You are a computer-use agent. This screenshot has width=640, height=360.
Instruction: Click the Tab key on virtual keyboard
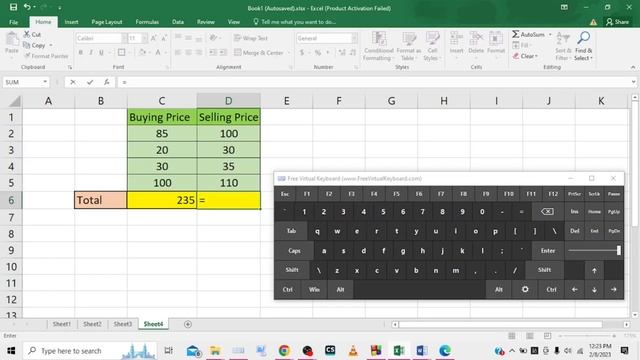291,231
